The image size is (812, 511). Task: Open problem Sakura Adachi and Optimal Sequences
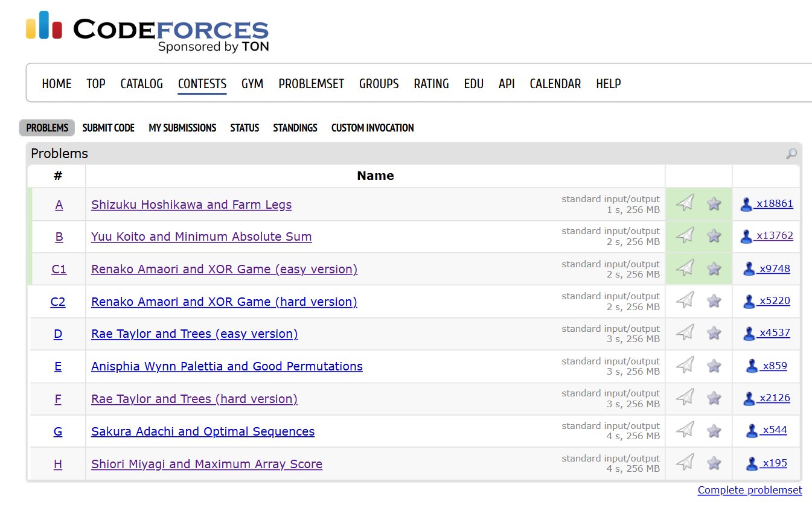(203, 431)
